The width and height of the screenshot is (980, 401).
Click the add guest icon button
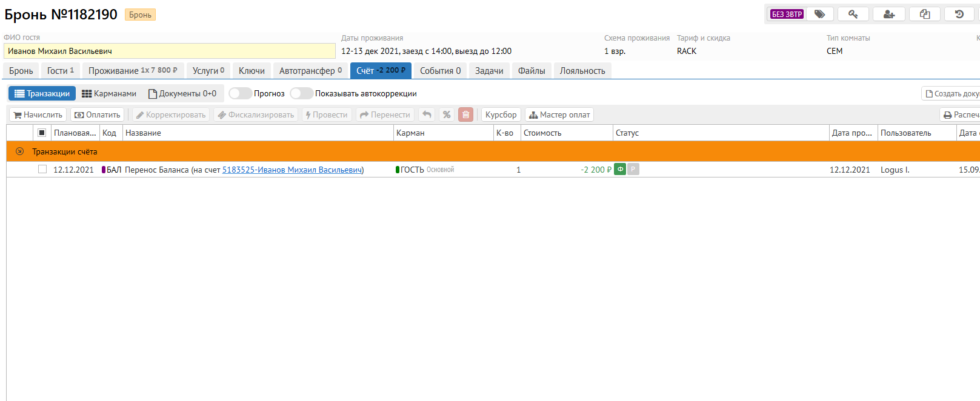pyautogui.click(x=888, y=14)
